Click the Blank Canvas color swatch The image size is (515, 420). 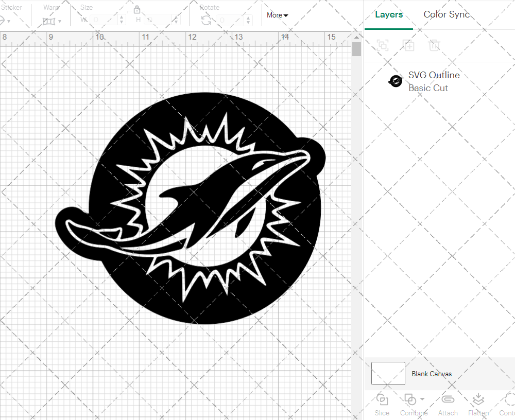[x=388, y=373]
